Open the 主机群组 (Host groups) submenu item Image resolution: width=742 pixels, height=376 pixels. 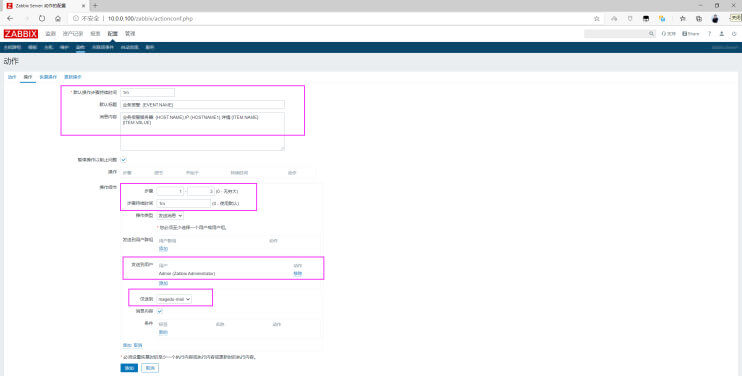[12, 47]
